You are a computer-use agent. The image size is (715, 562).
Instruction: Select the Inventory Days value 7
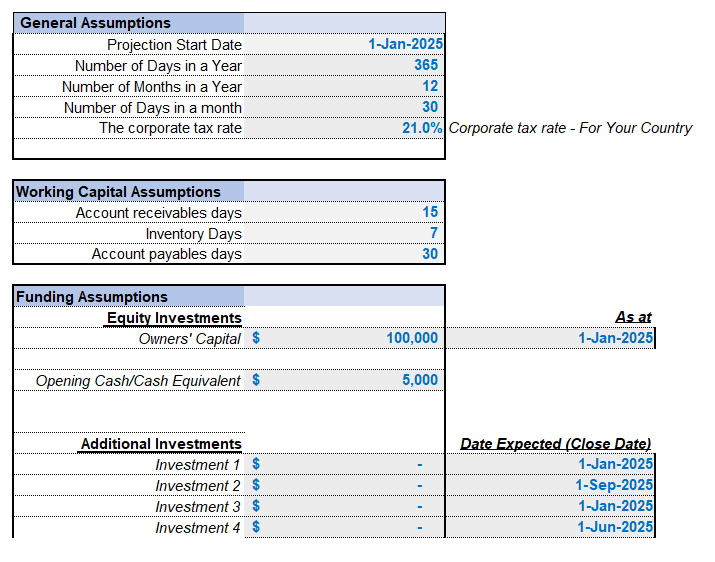[x=434, y=233]
